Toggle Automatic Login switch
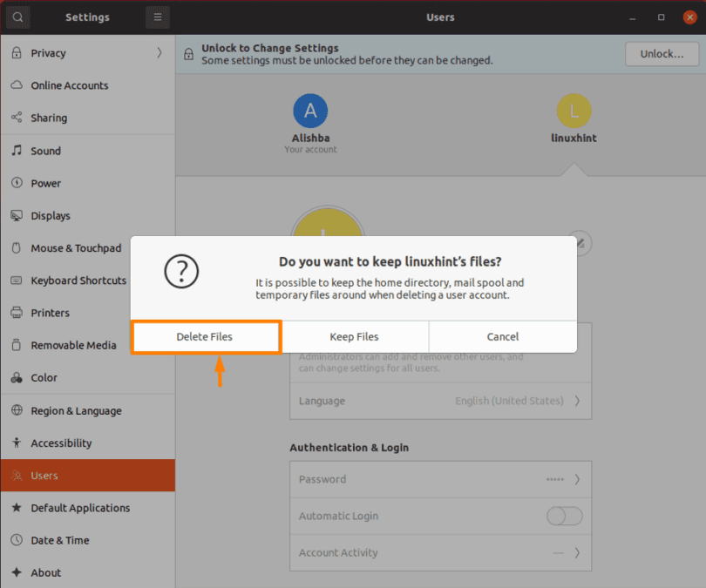706x588 pixels. click(x=564, y=516)
